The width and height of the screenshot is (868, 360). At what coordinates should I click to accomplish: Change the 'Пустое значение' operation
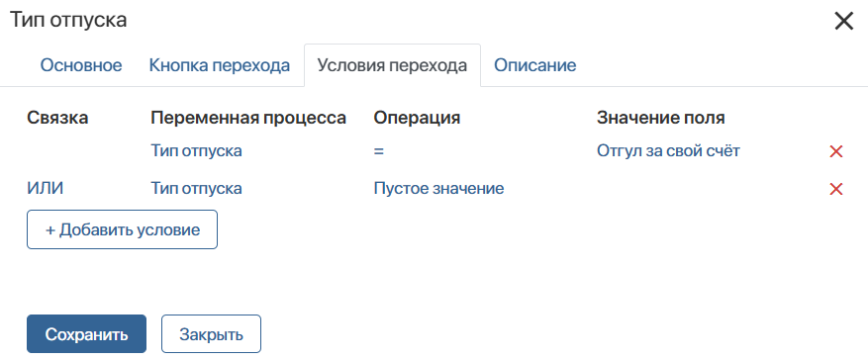pyautogui.click(x=439, y=189)
